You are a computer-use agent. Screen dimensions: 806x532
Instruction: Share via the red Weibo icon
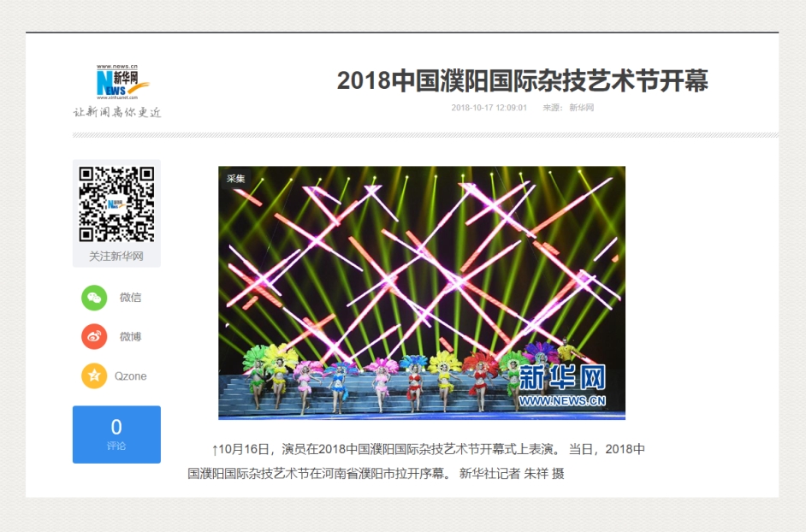point(94,337)
